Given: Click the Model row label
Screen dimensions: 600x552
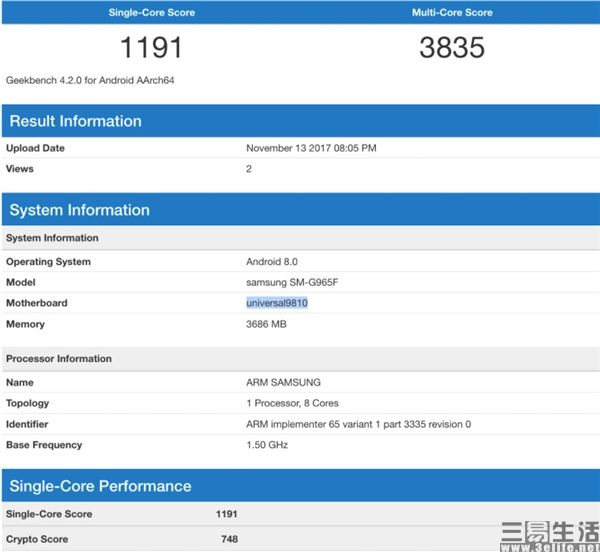Looking at the screenshot, I should 21,282.
